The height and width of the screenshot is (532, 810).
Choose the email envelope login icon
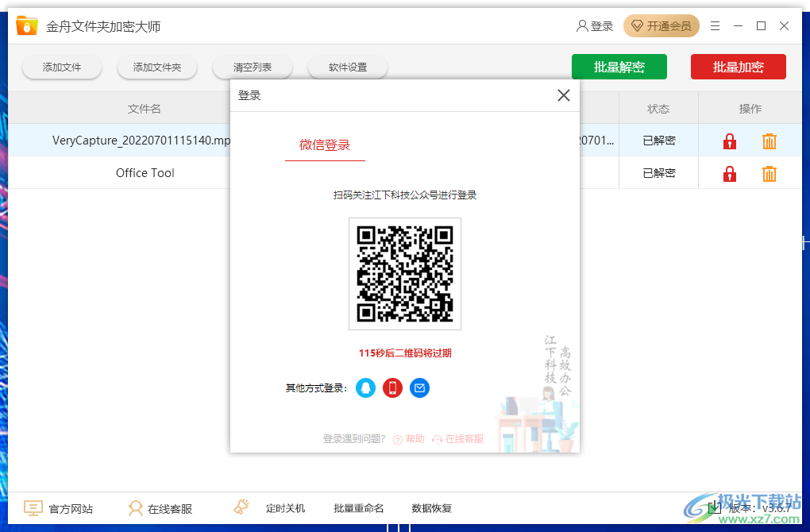(x=419, y=387)
